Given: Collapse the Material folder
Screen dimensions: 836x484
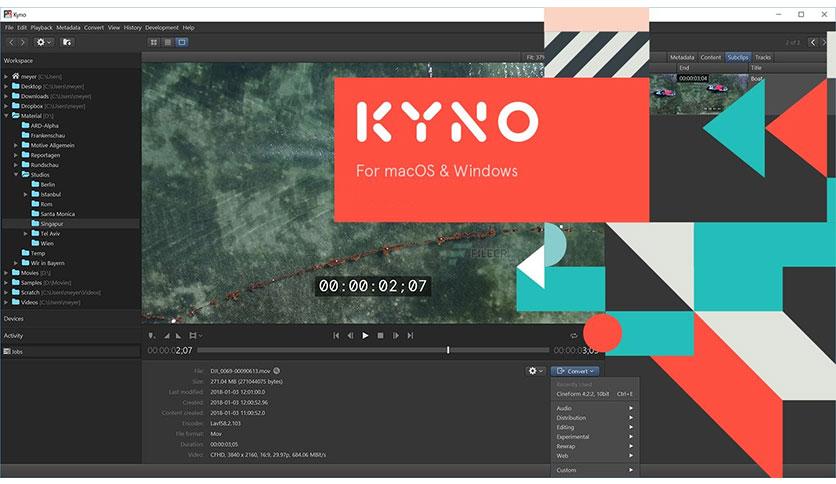Looking at the screenshot, I should (6, 116).
